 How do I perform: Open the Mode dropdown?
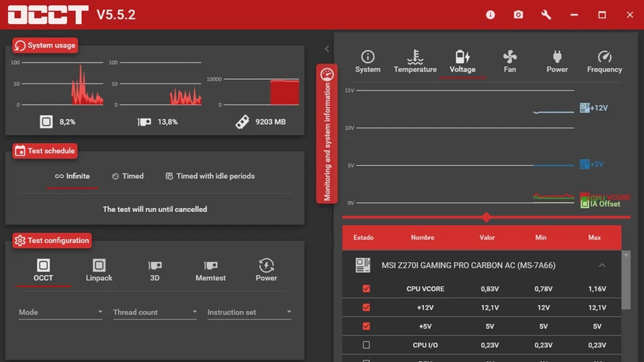click(60, 312)
